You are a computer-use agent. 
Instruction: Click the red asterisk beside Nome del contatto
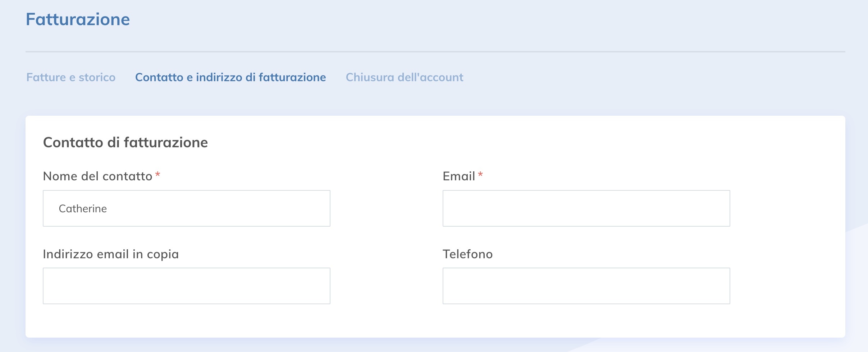[x=157, y=176]
